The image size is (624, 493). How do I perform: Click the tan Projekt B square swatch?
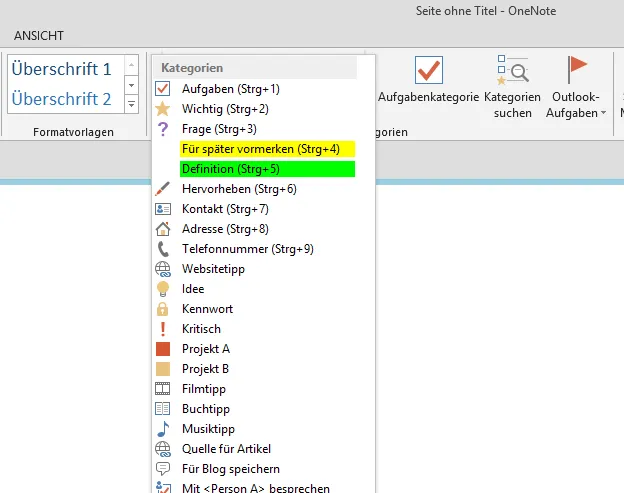click(x=162, y=369)
